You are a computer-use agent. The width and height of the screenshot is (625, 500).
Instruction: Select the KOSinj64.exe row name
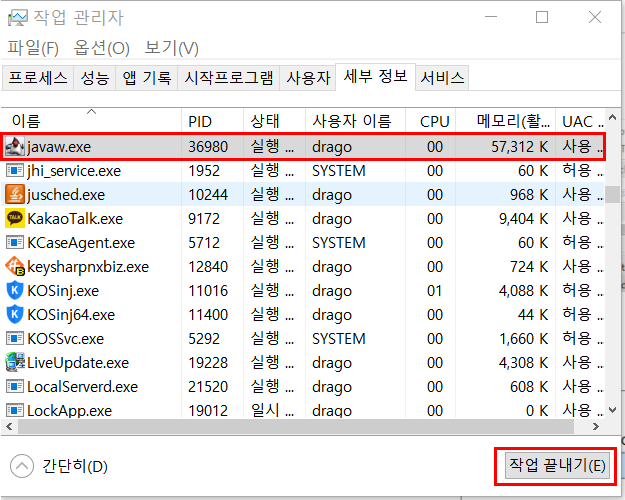click(71, 314)
